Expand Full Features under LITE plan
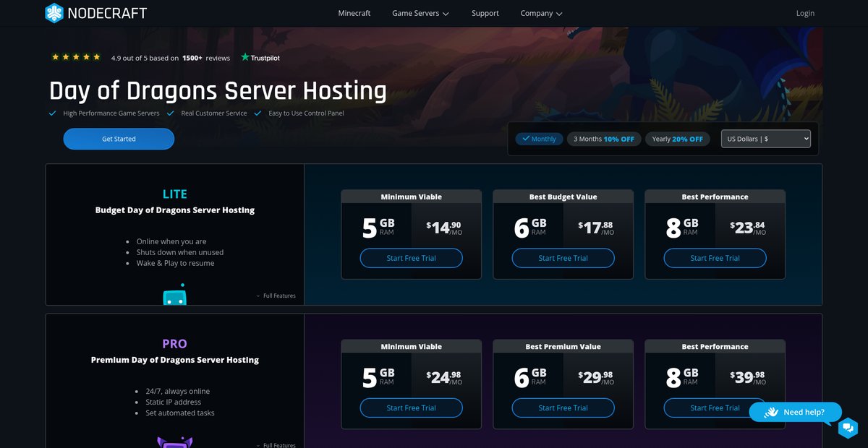868x448 pixels. pos(276,296)
